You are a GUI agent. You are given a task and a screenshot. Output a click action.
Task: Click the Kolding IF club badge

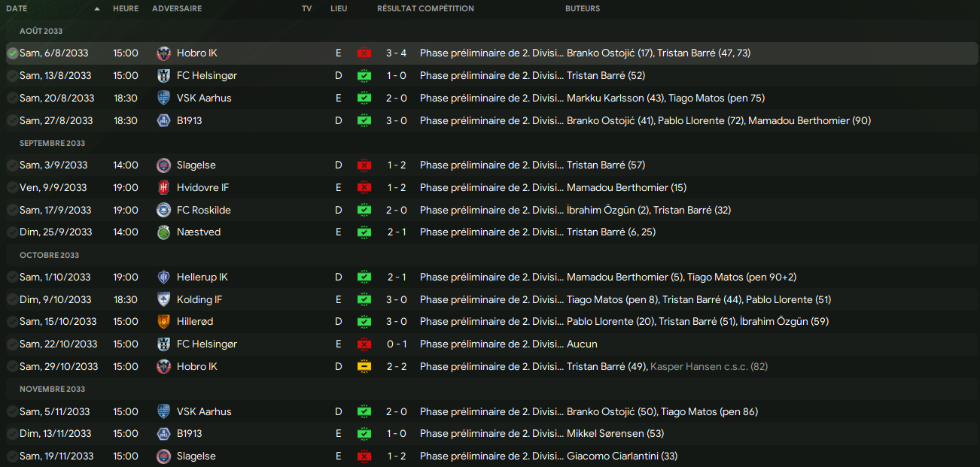(x=163, y=299)
